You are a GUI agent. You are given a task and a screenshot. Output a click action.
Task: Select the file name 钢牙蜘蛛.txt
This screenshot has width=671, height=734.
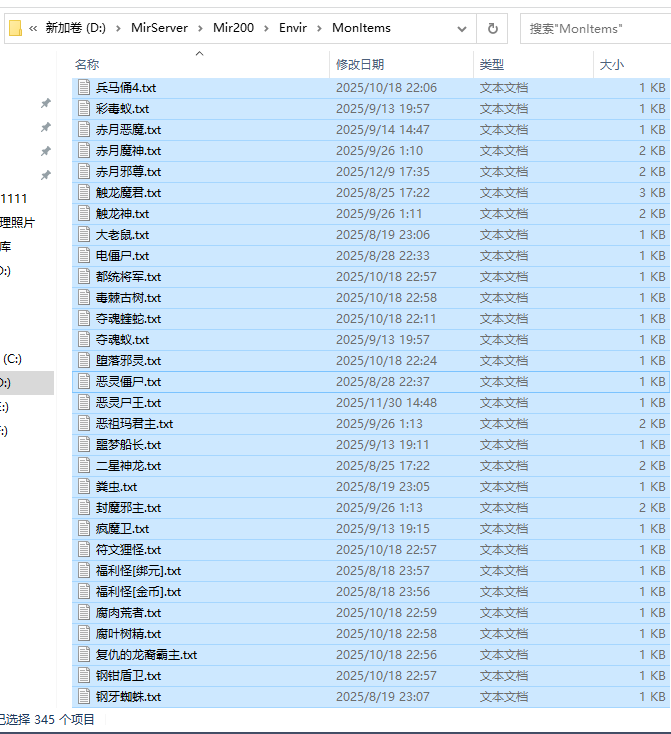click(x=128, y=697)
